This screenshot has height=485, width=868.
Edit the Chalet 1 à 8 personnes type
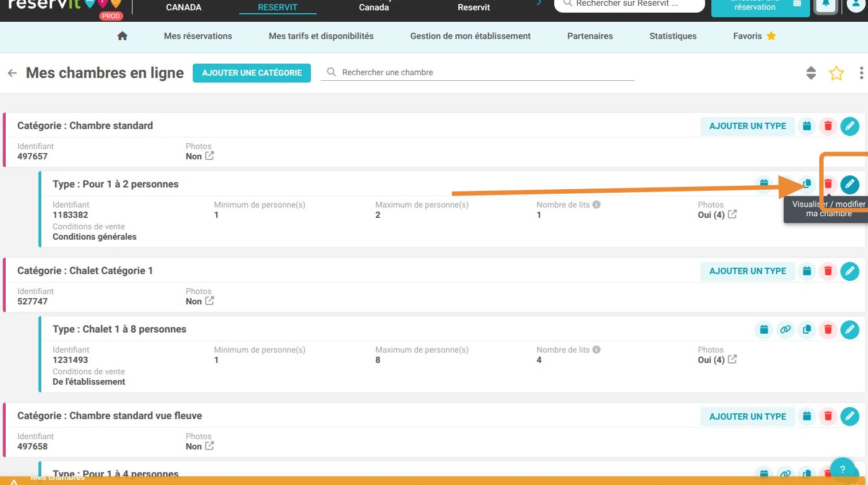pos(850,330)
